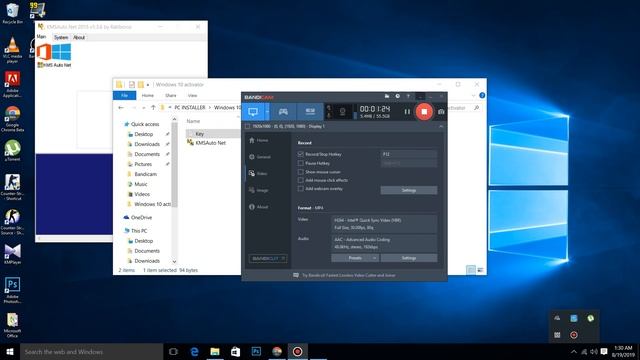This screenshot has height=360, width=640.
Task: Open the Image section in Bandicam sidebar
Action: point(259,190)
